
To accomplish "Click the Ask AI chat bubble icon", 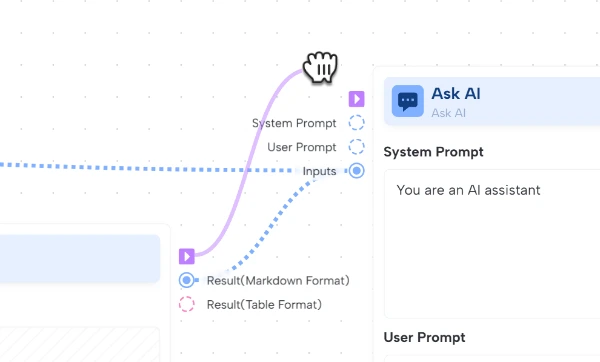I will (408, 101).
